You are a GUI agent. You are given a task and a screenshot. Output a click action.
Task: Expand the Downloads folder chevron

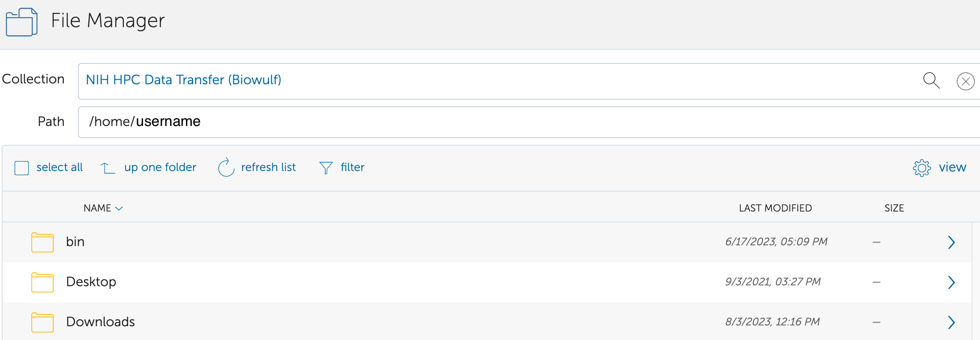(x=951, y=322)
